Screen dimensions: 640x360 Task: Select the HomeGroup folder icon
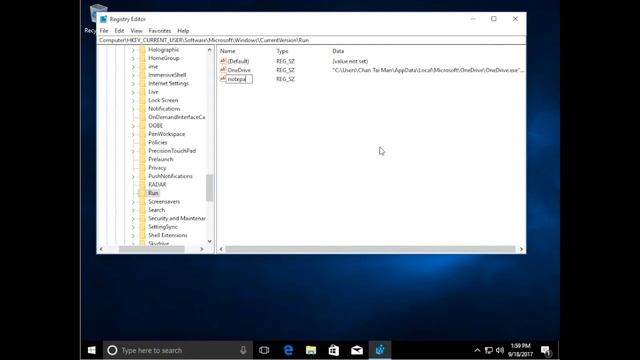(142, 58)
